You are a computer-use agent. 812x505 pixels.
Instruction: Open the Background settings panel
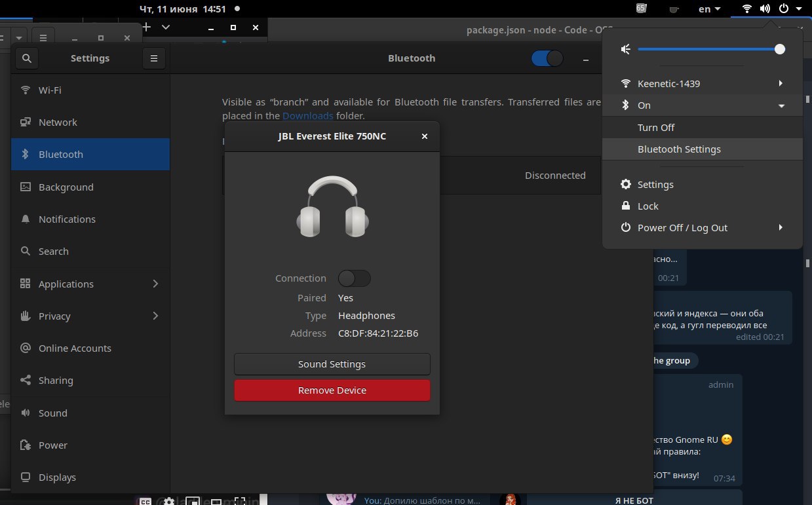tap(90, 187)
